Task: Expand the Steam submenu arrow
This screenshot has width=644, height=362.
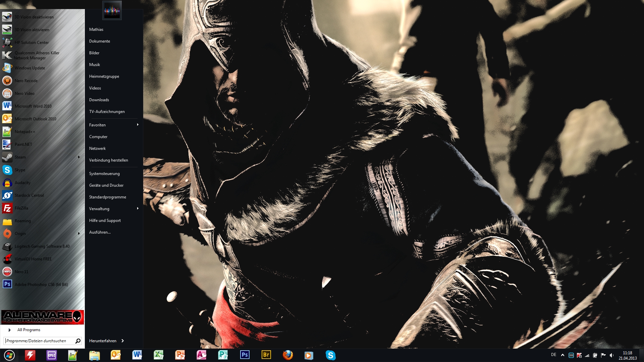Action: [x=79, y=157]
